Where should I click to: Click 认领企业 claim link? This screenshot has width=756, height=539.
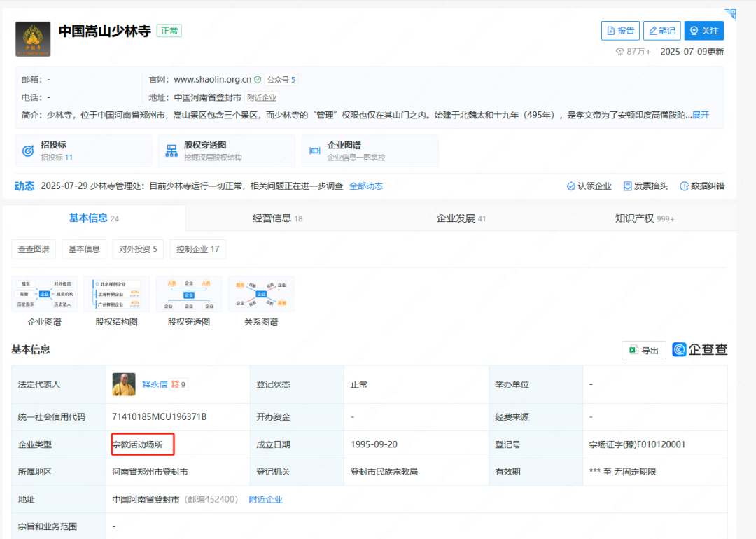click(589, 186)
